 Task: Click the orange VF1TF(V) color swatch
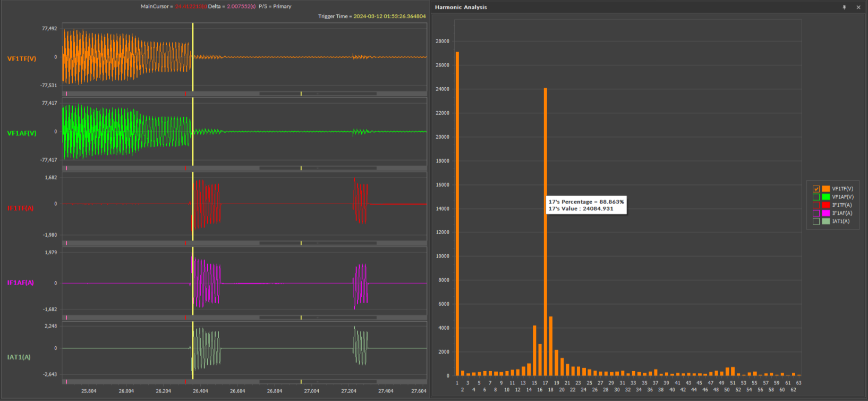point(826,189)
